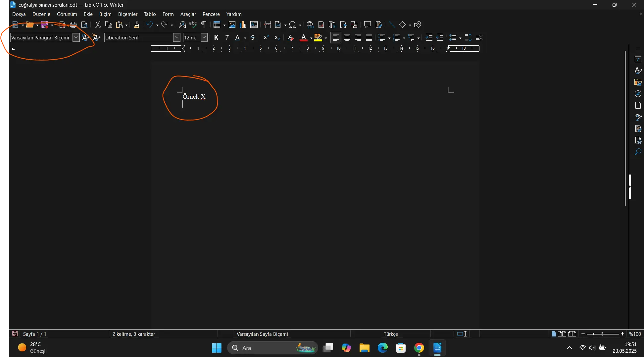Click the Windows taskbar search box
This screenshot has width=644, height=357.
(x=272, y=348)
